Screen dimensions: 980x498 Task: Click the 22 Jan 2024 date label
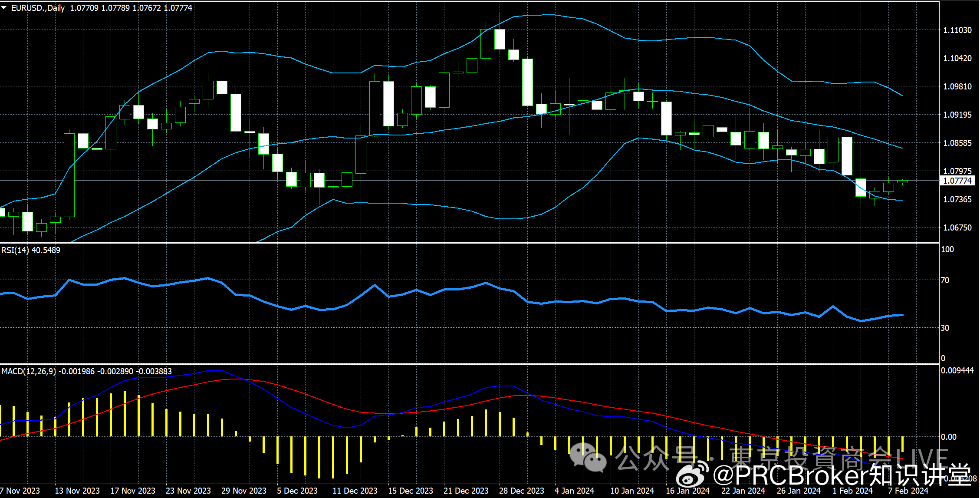click(743, 491)
